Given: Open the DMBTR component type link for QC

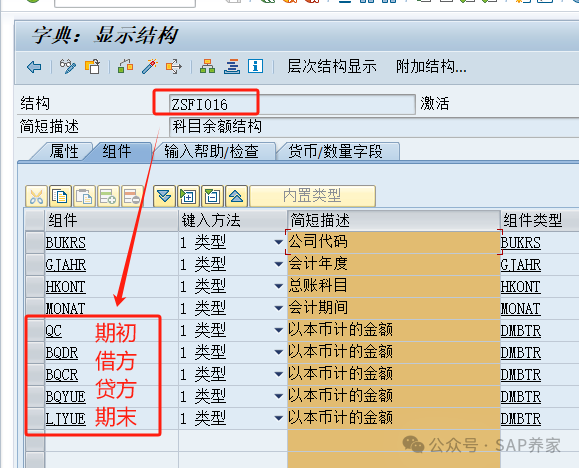Looking at the screenshot, I should click(x=521, y=331).
